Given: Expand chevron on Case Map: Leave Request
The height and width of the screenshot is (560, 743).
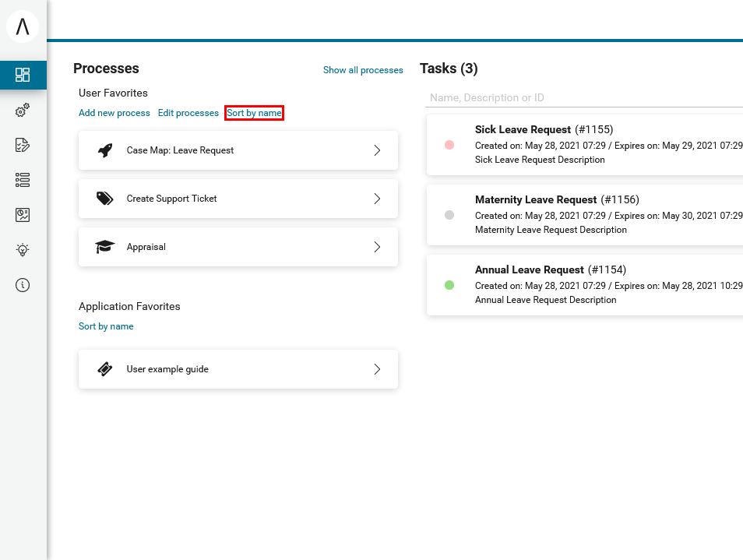Looking at the screenshot, I should [377, 150].
